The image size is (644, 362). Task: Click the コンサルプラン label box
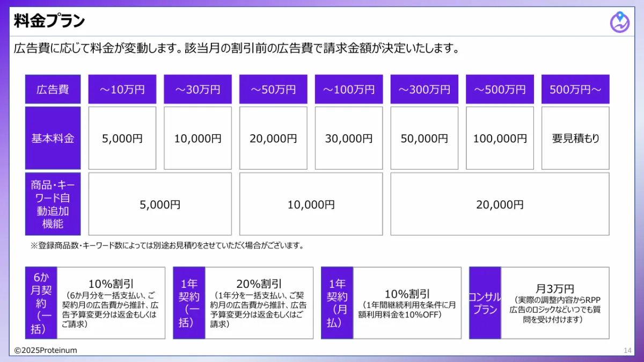point(485,303)
